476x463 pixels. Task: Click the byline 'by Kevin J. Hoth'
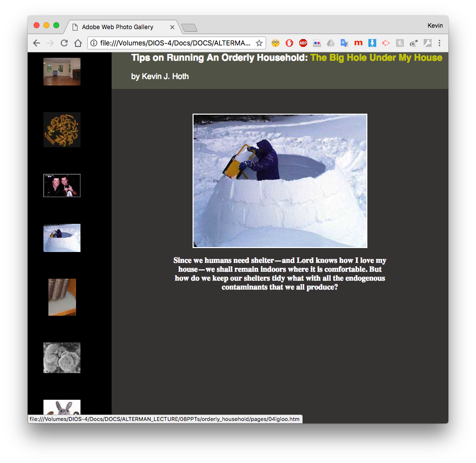pyautogui.click(x=160, y=76)
